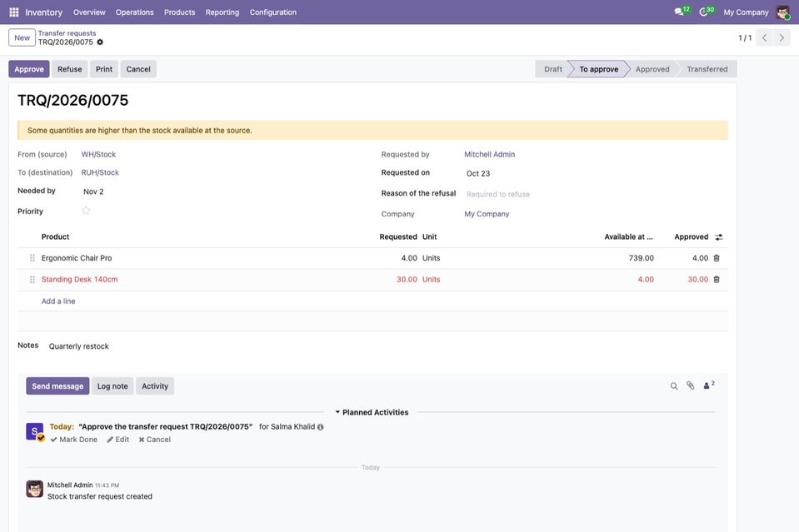Image resolution: width=799 pixels, height=532 pixels.
Task: Open the apps grid menu icon
Action: (x=14, y=12)
